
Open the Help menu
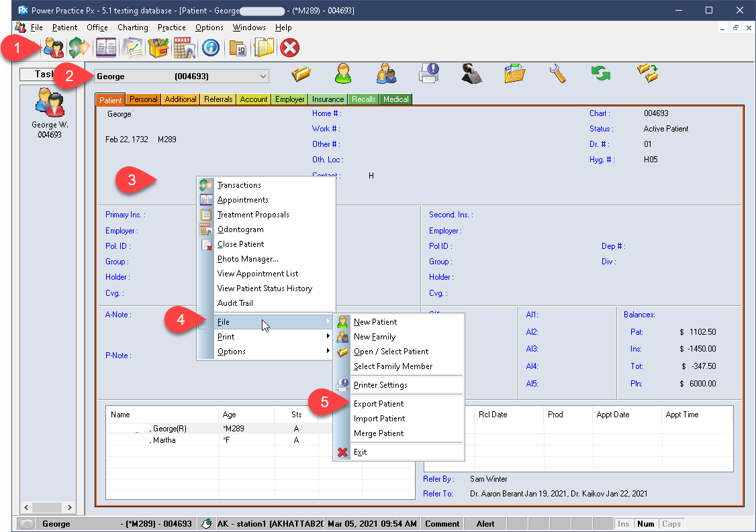tap(283, 28)
